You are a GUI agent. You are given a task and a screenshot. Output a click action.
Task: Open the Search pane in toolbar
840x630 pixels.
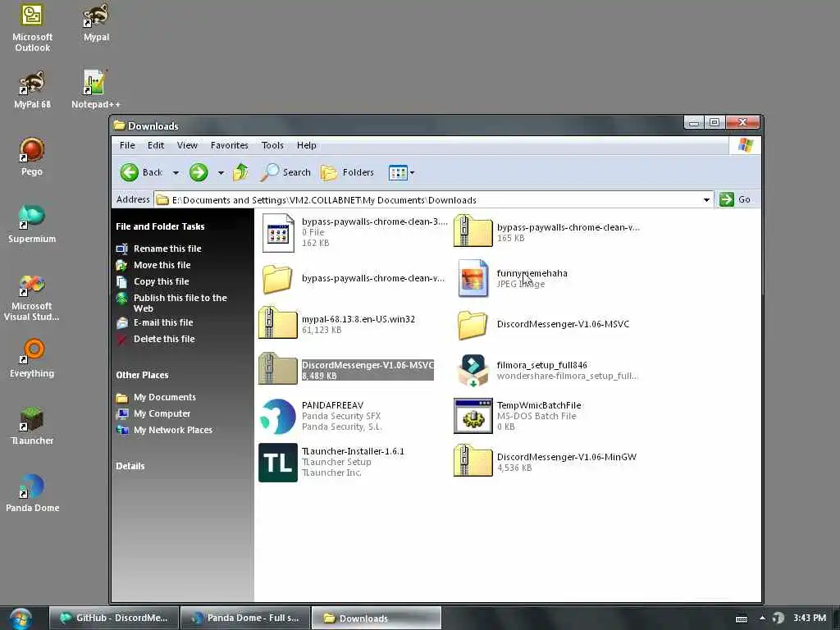pyautogui.click(x=285, y=172)
